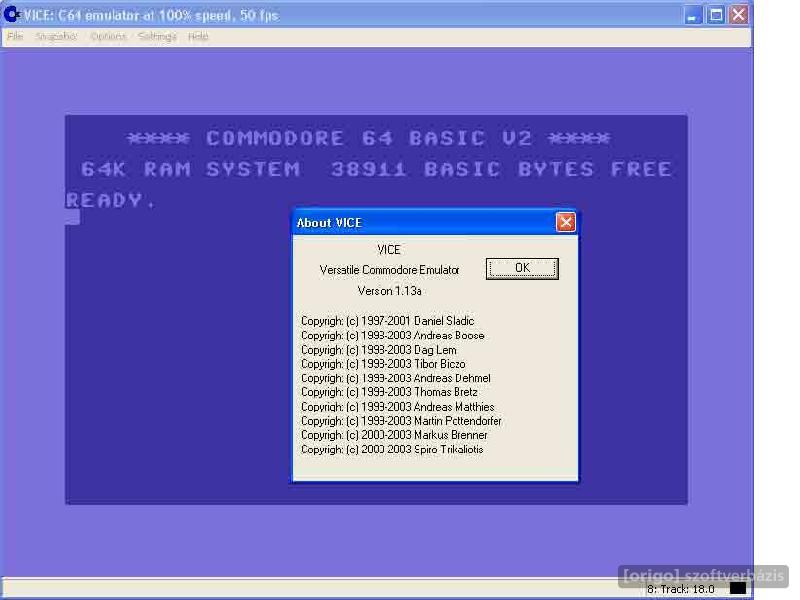Select the Spiro Trikaliotis copyright line
The width and height of the screenshot is (800, 600).
(x=392, y=449)
